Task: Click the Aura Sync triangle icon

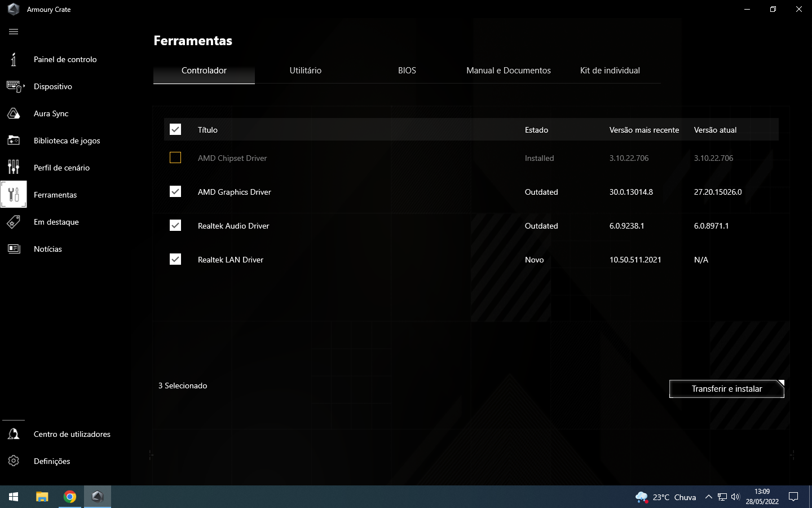Action: pos(14,113)
